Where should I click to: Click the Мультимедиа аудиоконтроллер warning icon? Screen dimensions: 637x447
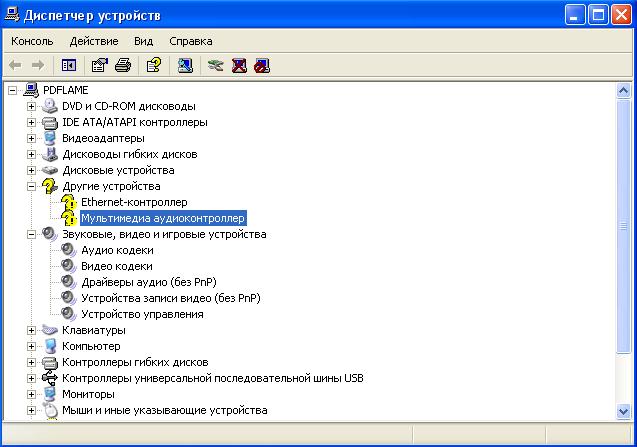(69, 218)
